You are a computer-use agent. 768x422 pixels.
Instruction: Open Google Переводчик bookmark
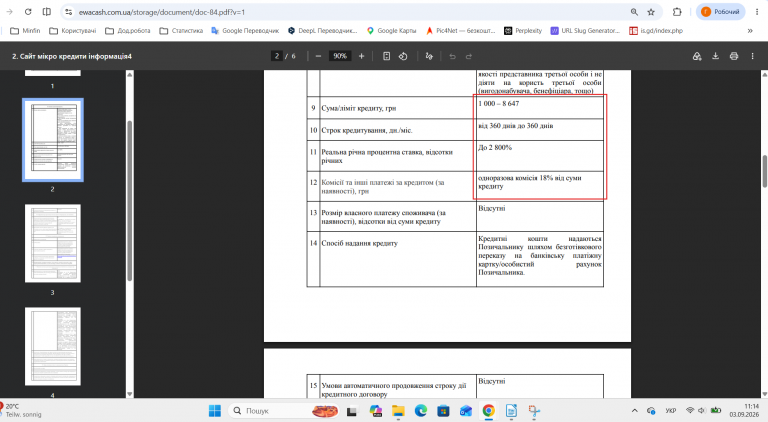pyautogui.click(x=245, y=30)
